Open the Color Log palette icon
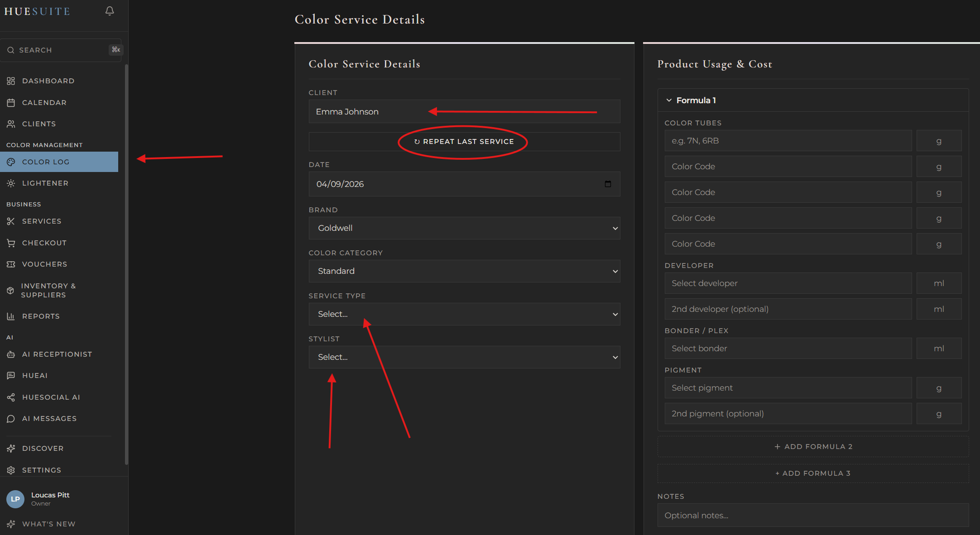The image size is (980, 535). (x=11, y=162)
